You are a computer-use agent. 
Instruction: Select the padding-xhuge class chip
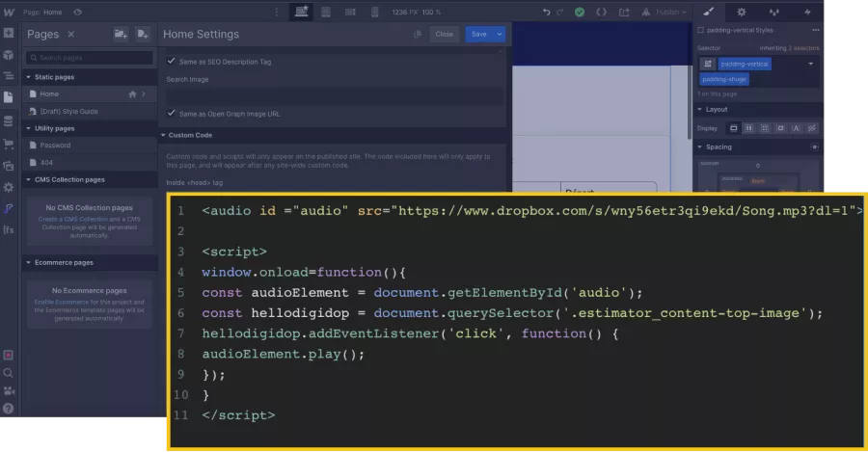pyautogui.click(x=724, y=79)
